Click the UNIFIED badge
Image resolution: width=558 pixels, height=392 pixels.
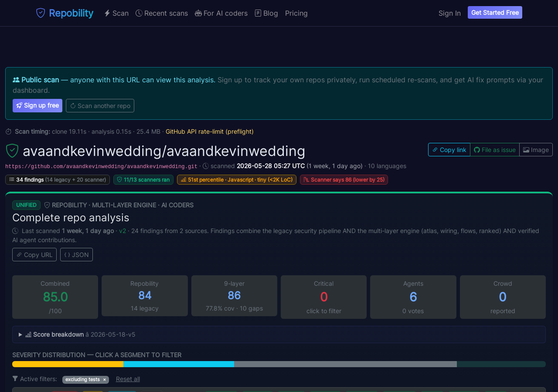[26, 205]
